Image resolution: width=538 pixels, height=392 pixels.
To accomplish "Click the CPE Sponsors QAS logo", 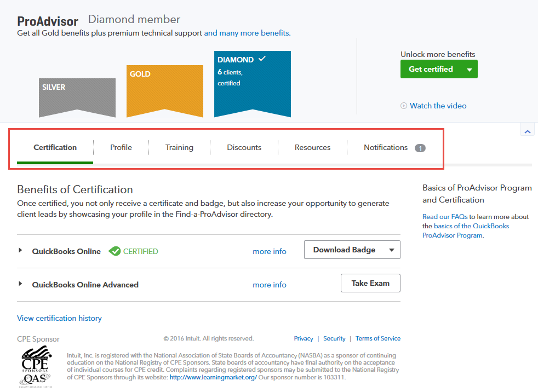I will coord(36,367).
